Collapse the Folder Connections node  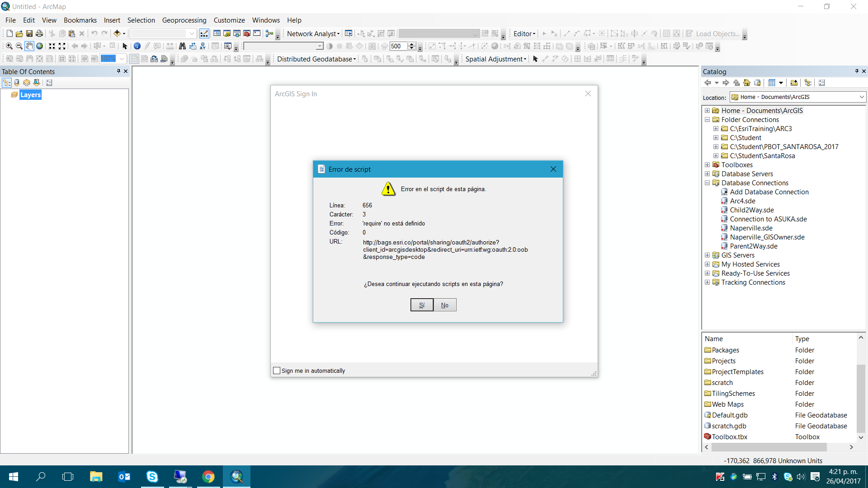point(707,120)
